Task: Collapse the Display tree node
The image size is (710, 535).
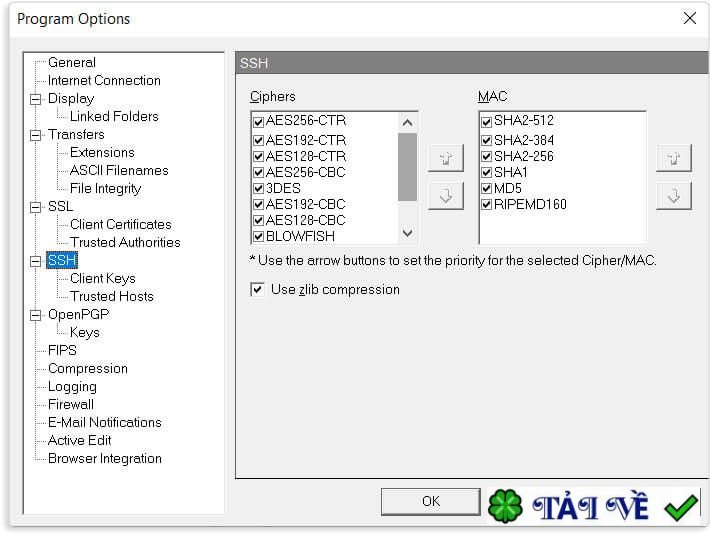Action: pos(35,99)
